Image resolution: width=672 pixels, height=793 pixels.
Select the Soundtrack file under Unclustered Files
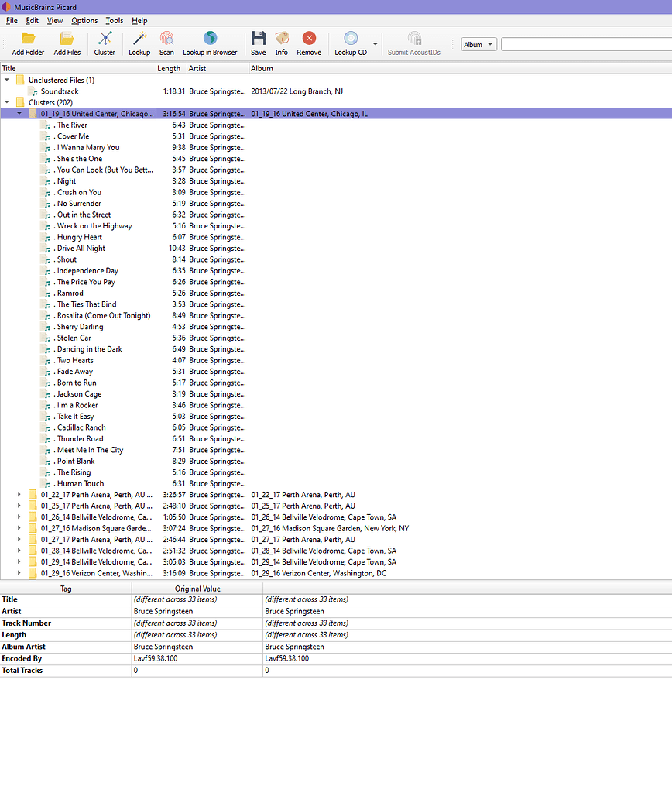[61, 91]
